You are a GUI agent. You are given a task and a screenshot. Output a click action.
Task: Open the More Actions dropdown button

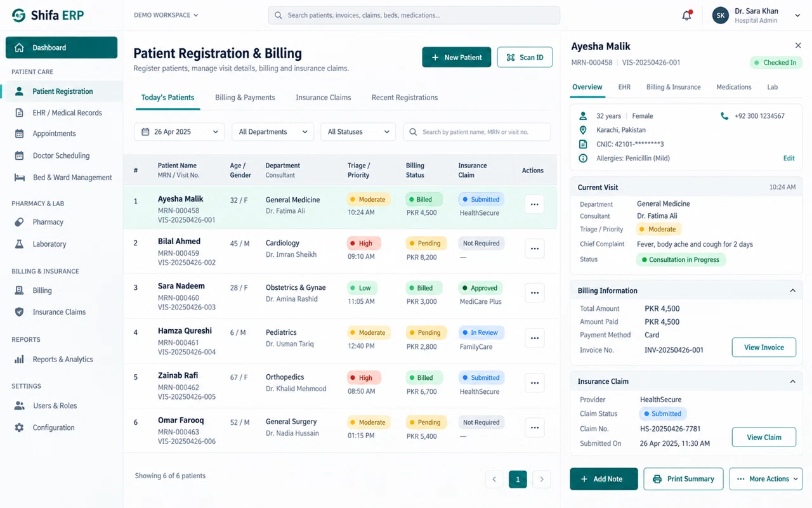766,479
